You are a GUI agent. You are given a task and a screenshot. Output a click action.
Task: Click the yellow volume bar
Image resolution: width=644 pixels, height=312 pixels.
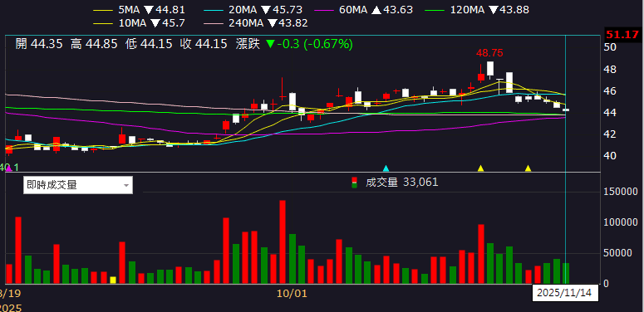click(113, 280)
